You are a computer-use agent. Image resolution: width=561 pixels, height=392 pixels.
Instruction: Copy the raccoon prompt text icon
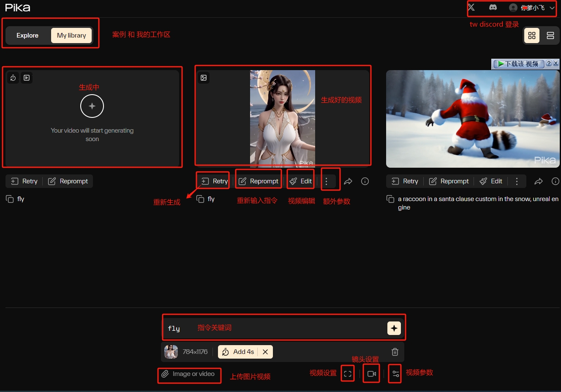coord(390,199)
